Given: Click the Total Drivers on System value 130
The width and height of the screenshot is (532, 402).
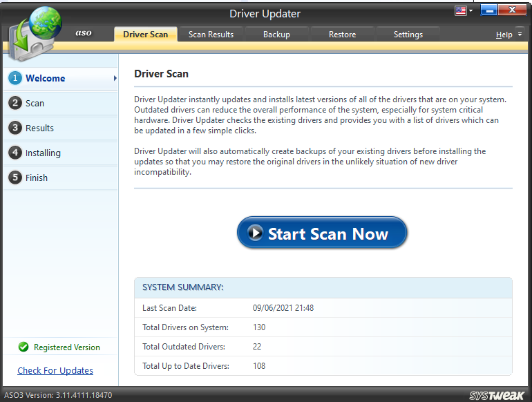Looking at the screenshot, I should tap(259, 327).
